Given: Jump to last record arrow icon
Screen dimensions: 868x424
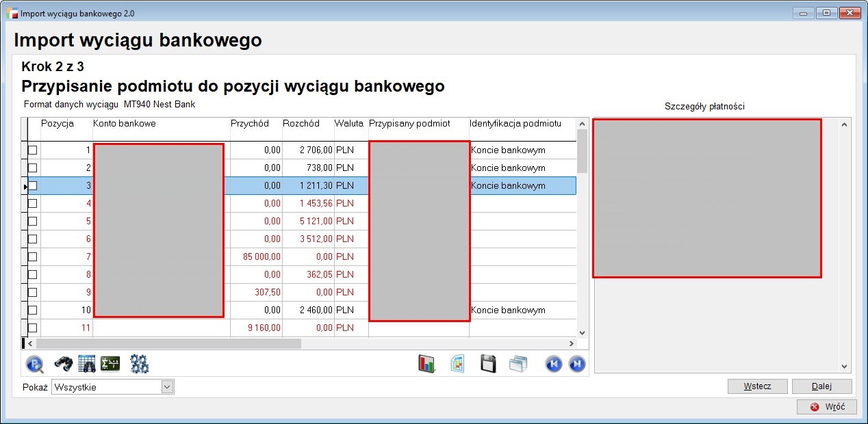Looking at the screenshot, I should 577,364.
